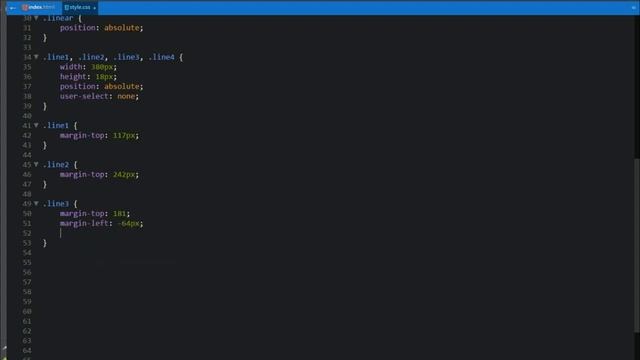Click the 'none' value on line 38
The height and width of the screenshot is (360, 640).
click(126, 96)
